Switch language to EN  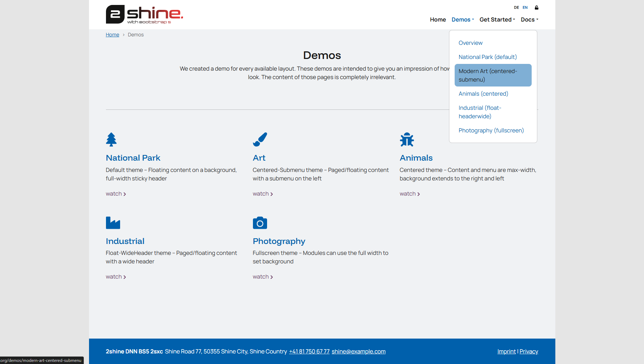point(525,7)
